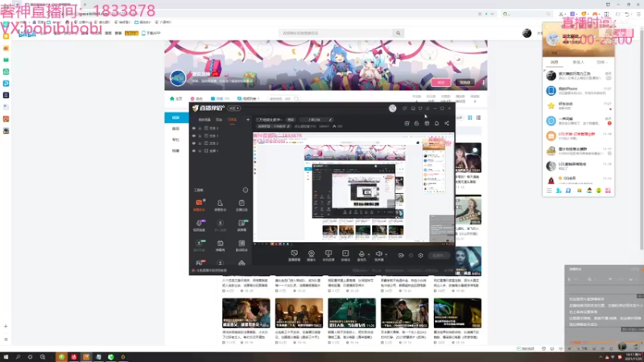Open the three-dot menu on bilibili banner

click(x=484, y=83)
